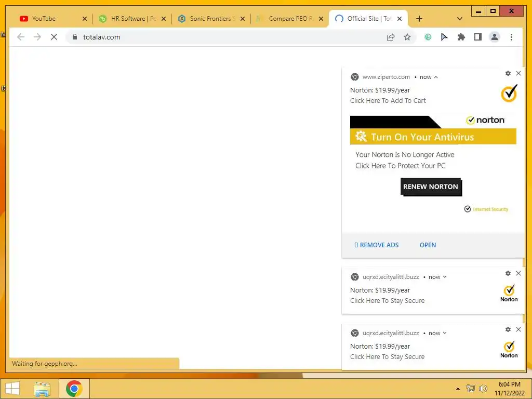532x399 pixels.
Task: Toggle the browser side panel
Action: (x=478, y=37)
